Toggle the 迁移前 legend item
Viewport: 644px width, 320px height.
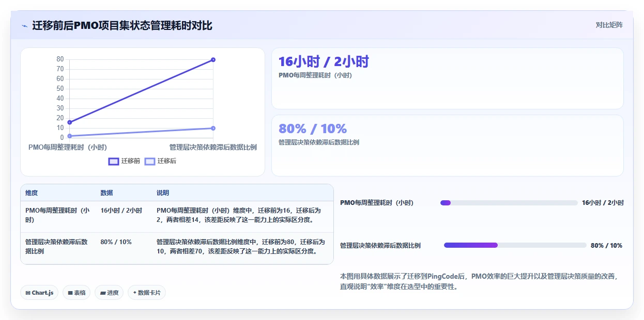(x=124, y=161)
